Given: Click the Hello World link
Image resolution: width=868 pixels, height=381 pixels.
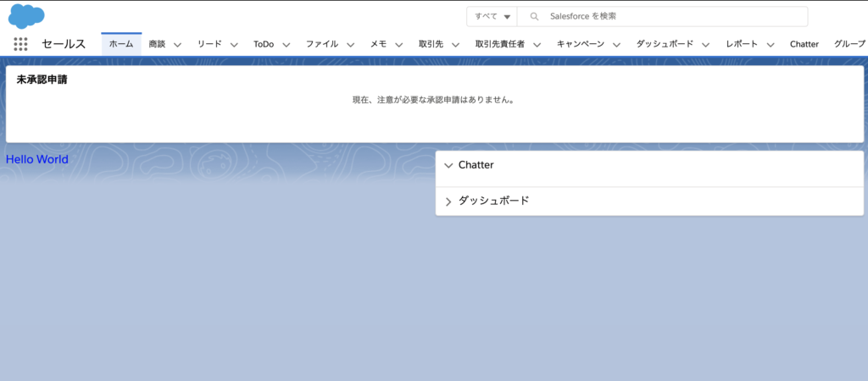Looking at the screenshot, I should (37, 160).
